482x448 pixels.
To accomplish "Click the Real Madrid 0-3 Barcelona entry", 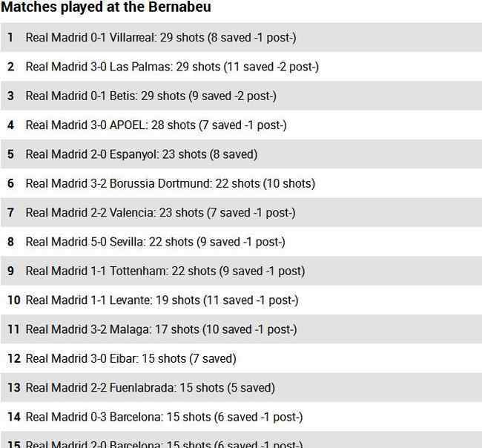I will pyautogui.click(x=164, y=418).
